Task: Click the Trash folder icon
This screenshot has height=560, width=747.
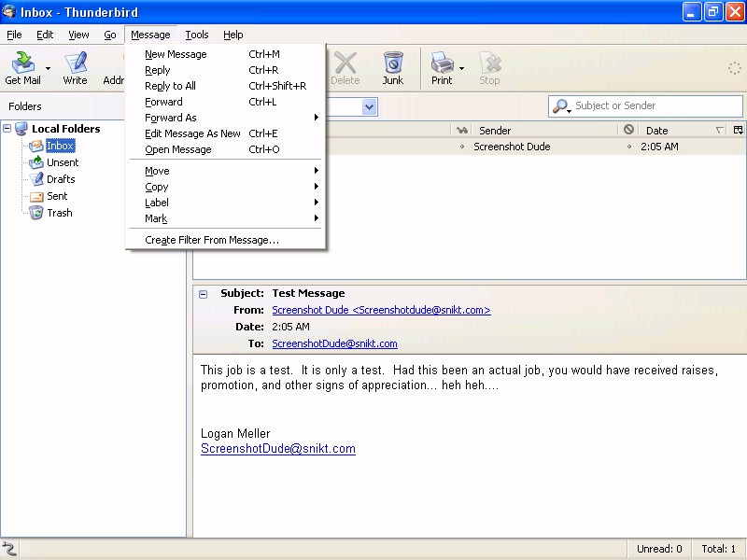Action: (36, 213)
